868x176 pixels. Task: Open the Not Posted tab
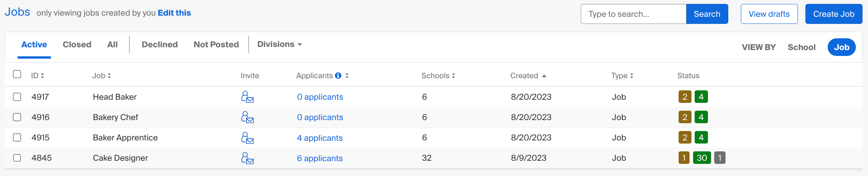click(x=216, y=45)
